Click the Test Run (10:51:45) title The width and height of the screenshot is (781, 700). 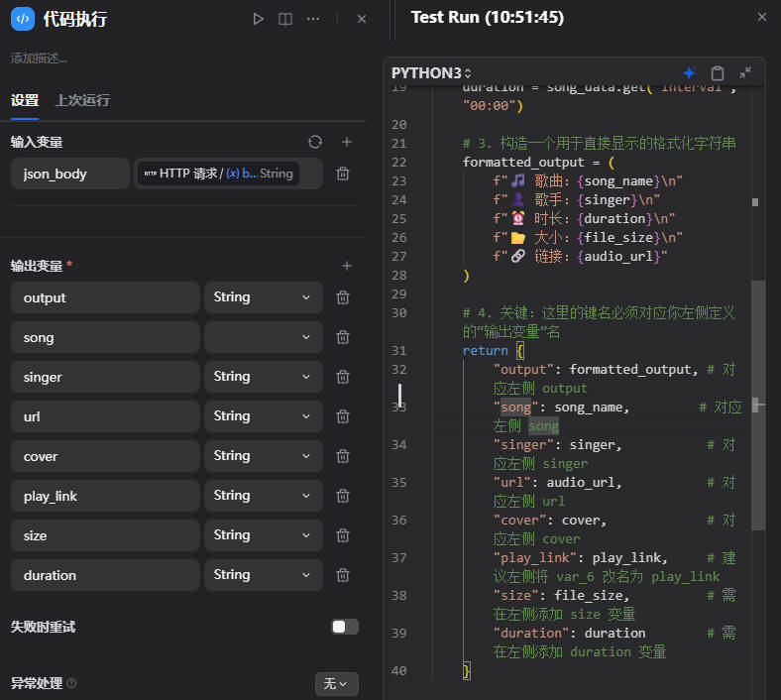point(487,18)
